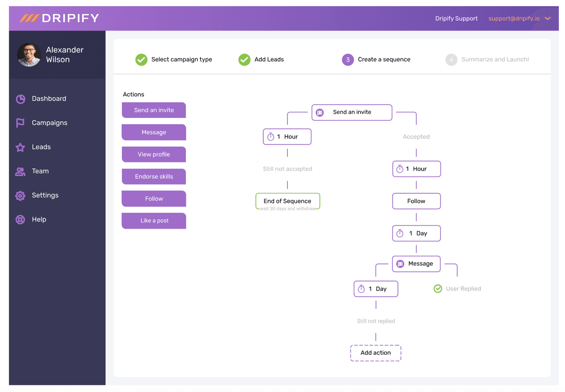Open the Help section icon
This screenshot has width=565, height=392.
(x=20, y=219)
